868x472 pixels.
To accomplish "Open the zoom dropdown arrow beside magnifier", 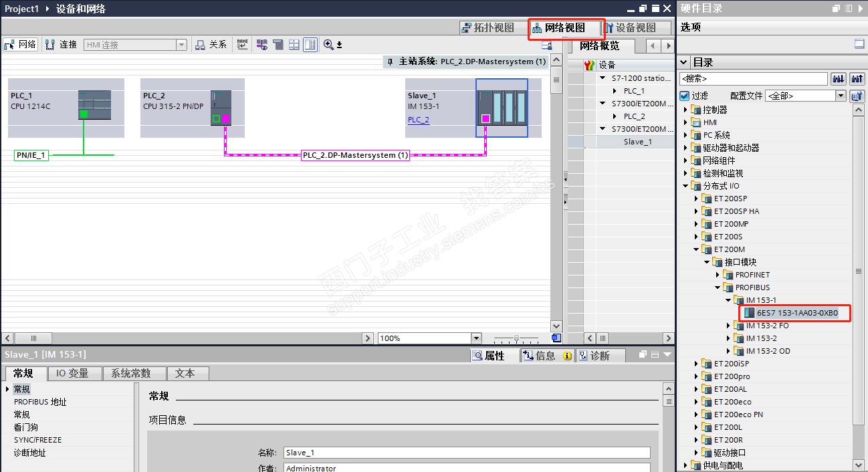I will click(x=339, y=45).
